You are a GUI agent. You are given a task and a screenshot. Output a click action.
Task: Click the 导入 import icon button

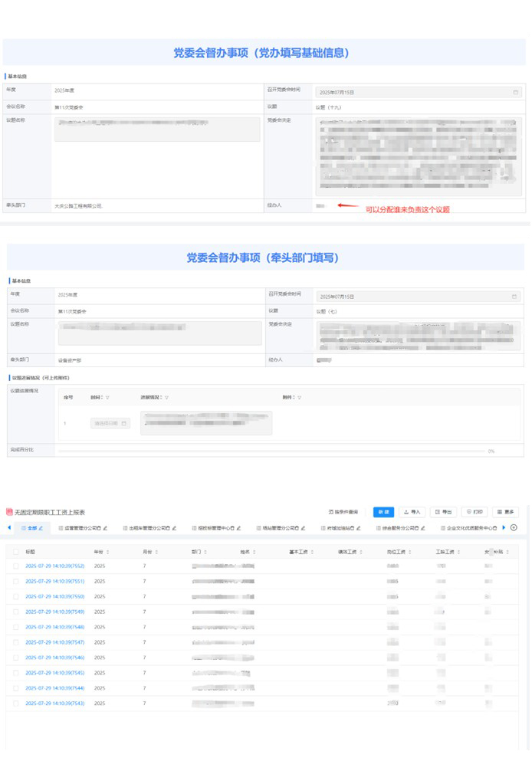coord(412,512)
